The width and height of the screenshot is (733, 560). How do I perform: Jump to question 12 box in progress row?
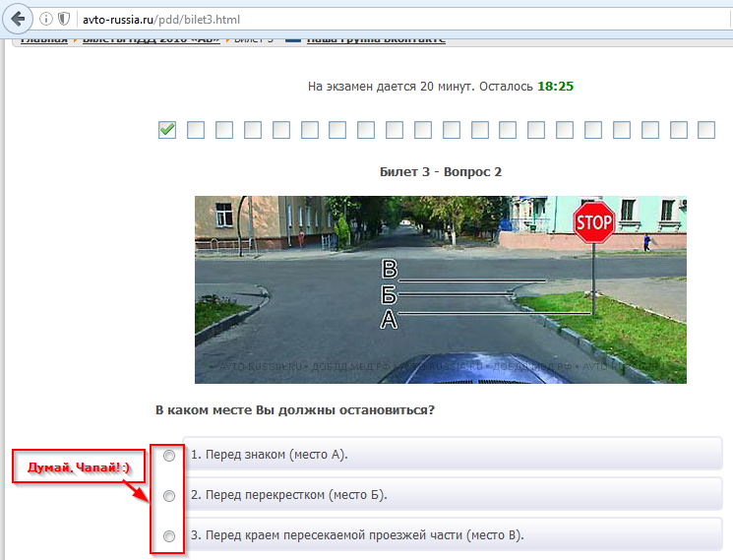pyautogui.click(x=480, y=130)
